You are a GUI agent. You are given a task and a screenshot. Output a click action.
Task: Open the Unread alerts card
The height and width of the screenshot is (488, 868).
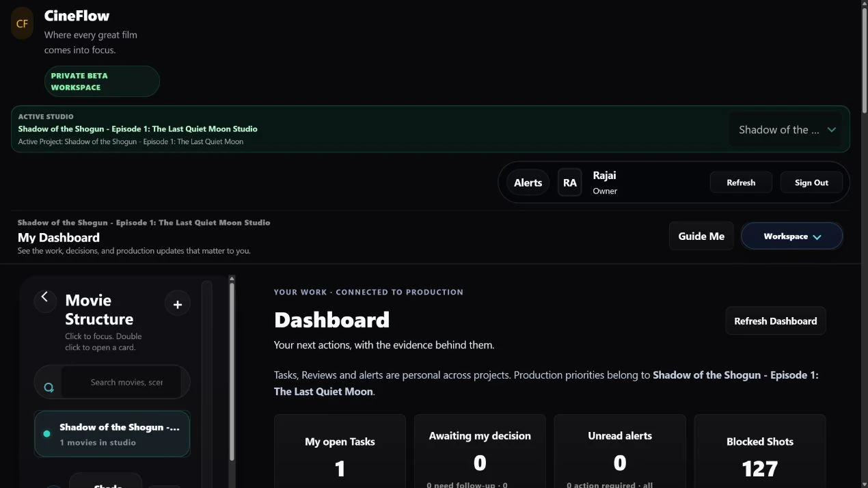coord(620,451)
